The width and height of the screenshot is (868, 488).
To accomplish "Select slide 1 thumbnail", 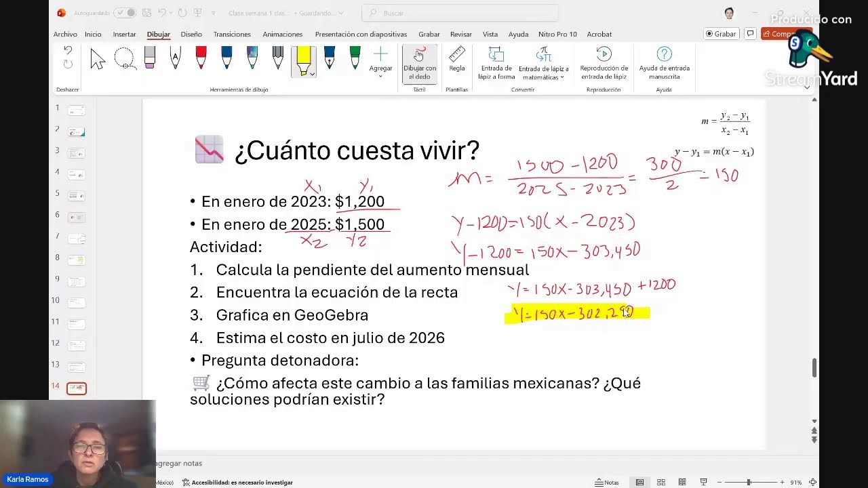I will coord(77,110).
